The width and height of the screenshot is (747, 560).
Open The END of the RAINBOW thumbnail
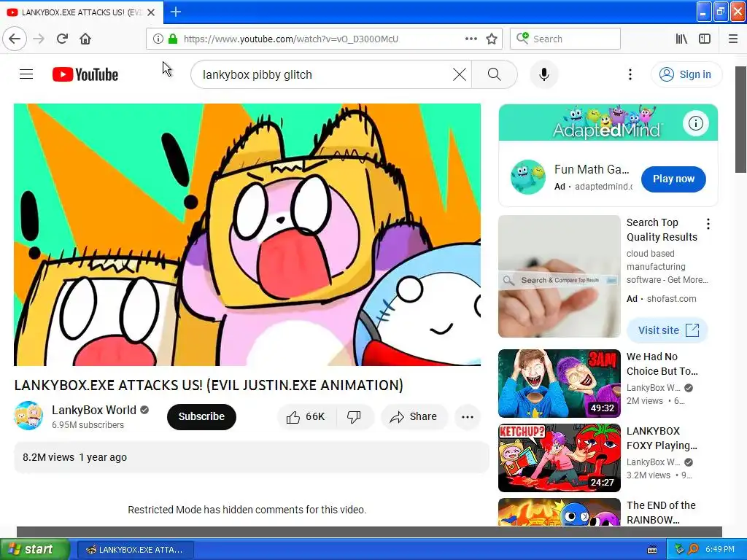[x=560, y=512]
